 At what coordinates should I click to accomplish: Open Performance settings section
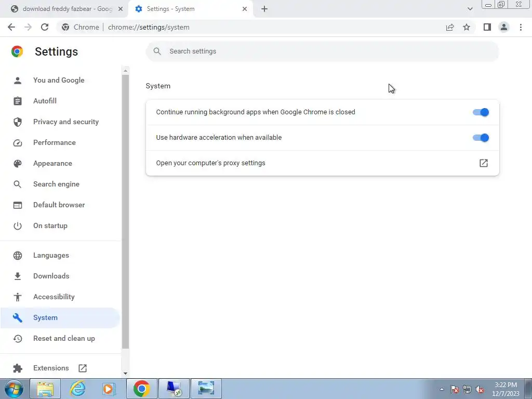(54, 142)
